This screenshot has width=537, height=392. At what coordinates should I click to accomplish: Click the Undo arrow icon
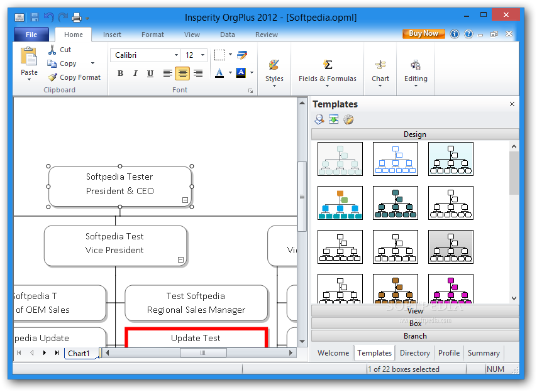[x=49, y=17]
